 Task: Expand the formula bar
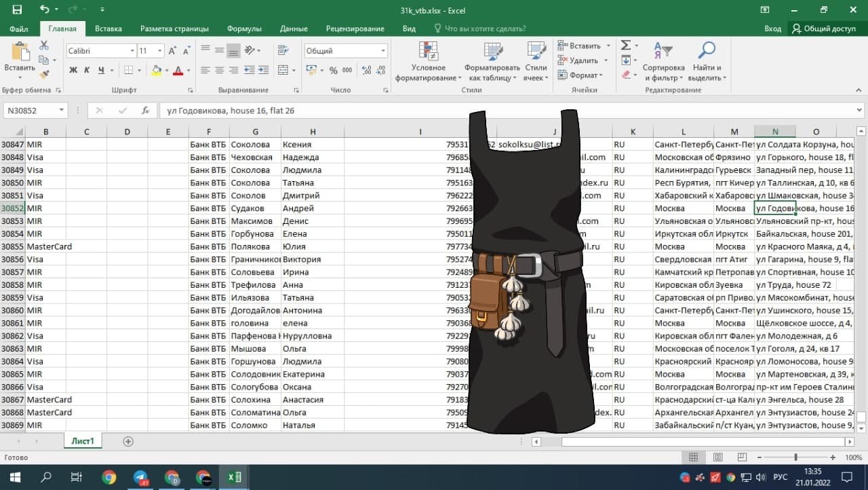click(x=860, y=110)
